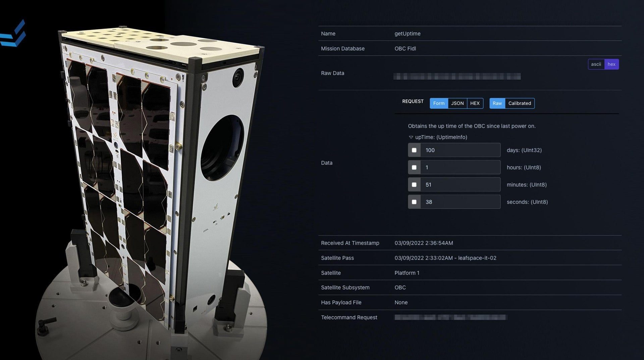Screen dimensions: 644x360
Task: Open the blurred Telecommand Request link
Action: pos(451,317)
